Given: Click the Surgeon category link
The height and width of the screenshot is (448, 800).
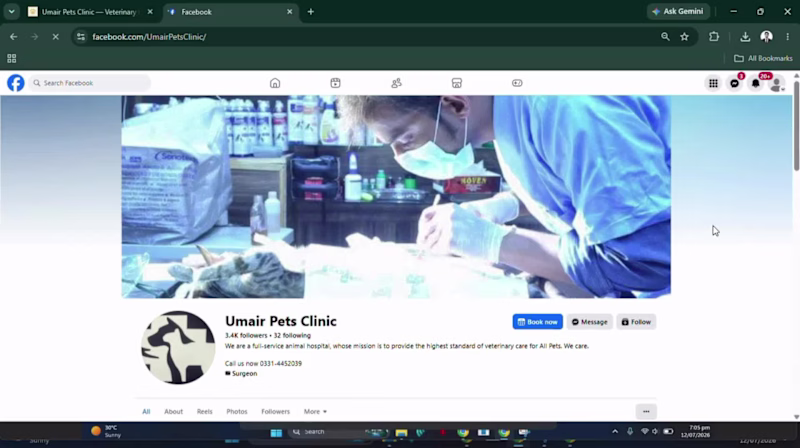Looking at the screenshot, I should (x=244, y=374).
